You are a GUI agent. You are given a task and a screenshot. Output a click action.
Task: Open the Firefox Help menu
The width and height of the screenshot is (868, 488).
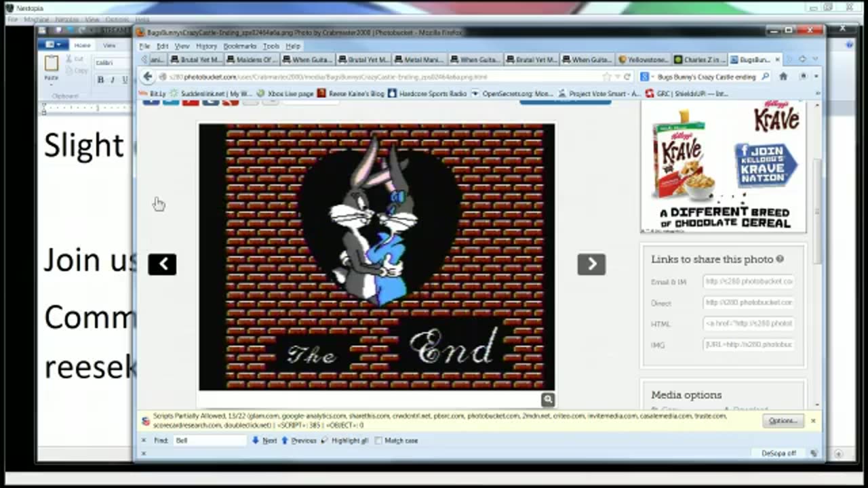point(293,46)
